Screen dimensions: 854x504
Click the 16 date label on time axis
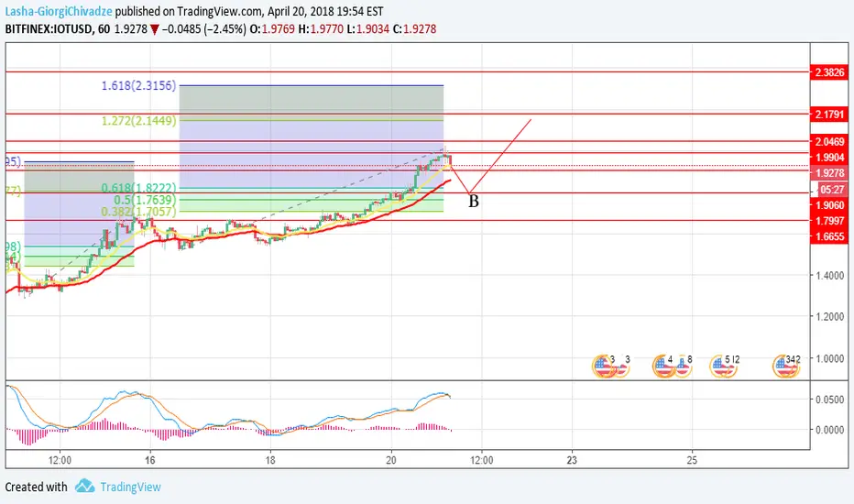(x=150, y=460)
